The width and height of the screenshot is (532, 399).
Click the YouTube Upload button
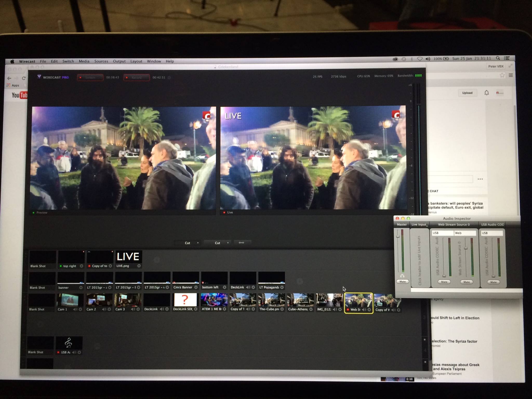pyautogui.click(x=467, y=93)
